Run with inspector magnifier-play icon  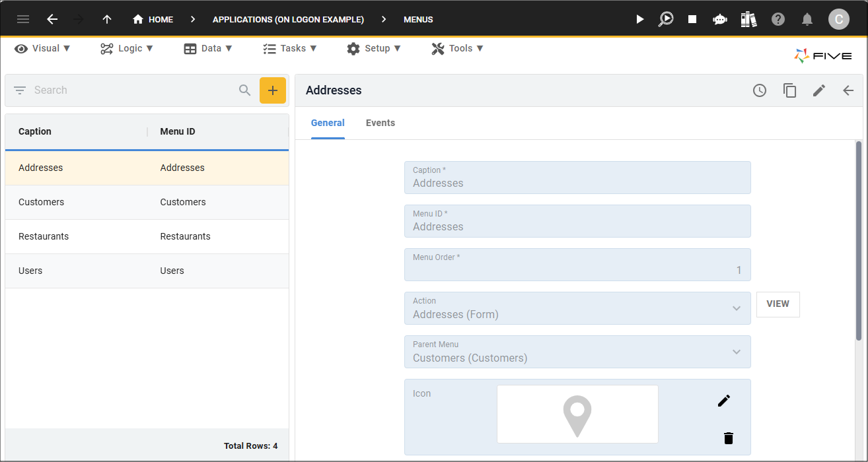click(666, 19)
